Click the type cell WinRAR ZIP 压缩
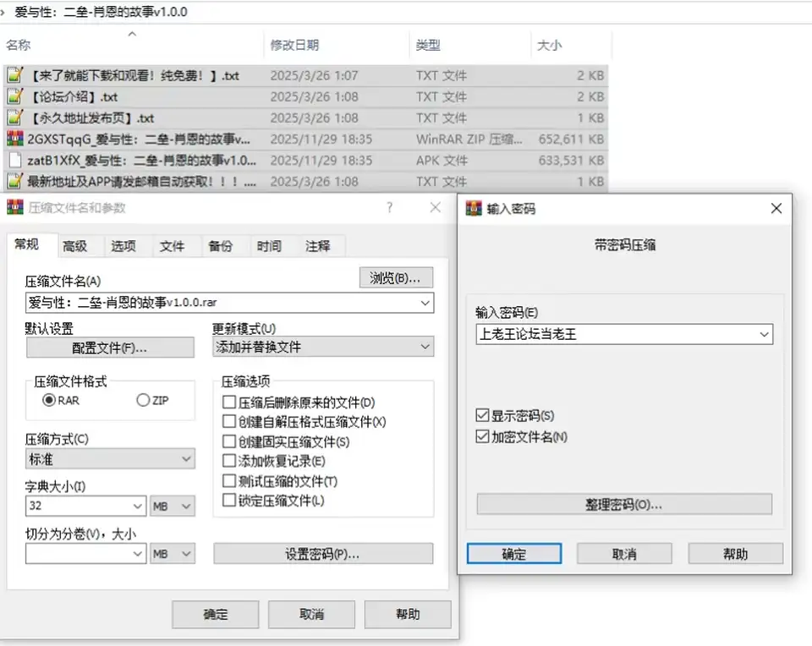This screenshot has width=812, height=646. point(469,140)
